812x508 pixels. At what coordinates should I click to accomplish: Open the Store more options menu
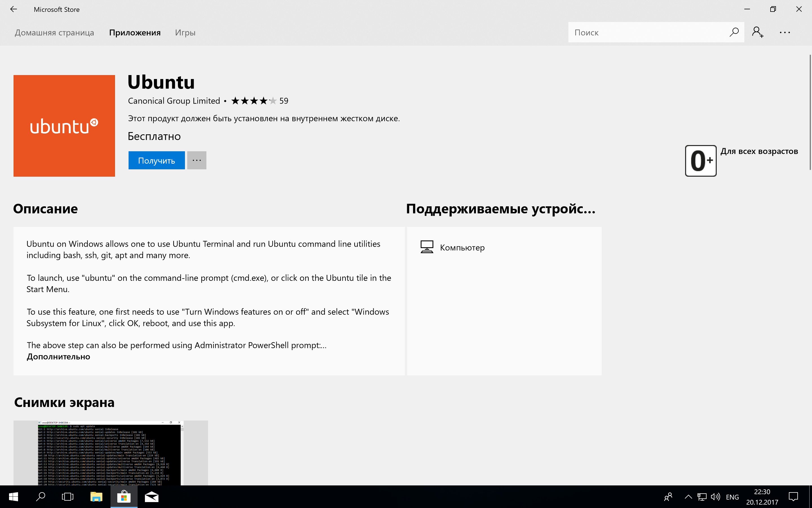[x=785, y=32]
